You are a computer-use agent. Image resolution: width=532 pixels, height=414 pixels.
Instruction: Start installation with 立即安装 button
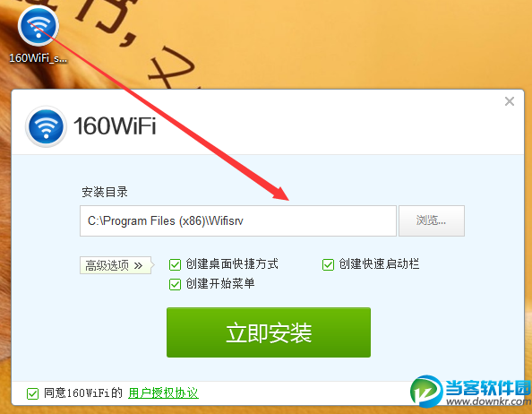click(269, 332)
